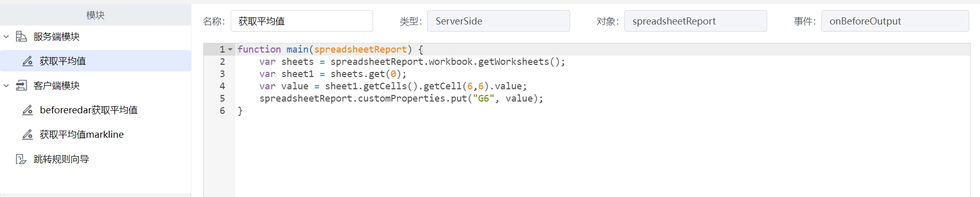
Task: Click line number 4 in the gutter
Action: (223, 86)
